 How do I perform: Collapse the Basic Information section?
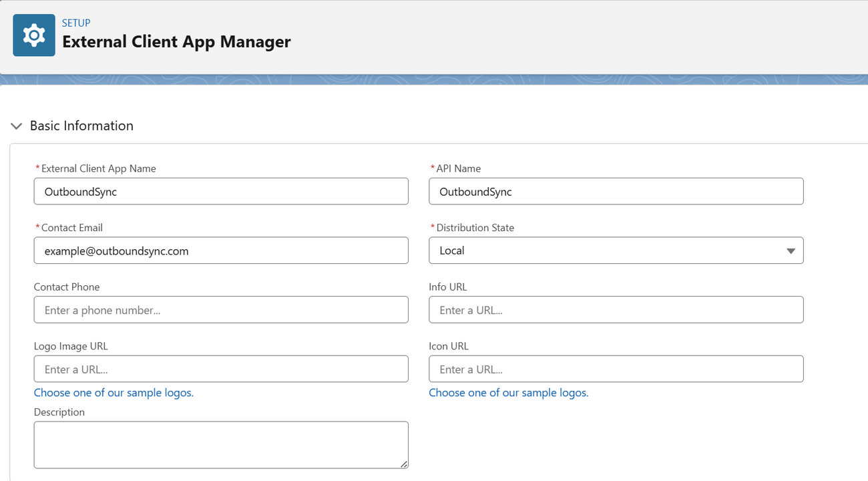coord(16,126)
